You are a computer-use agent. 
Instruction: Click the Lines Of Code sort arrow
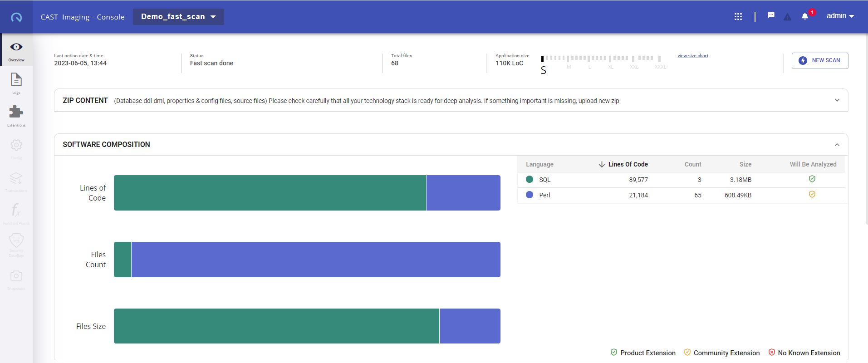pos(602,164)
